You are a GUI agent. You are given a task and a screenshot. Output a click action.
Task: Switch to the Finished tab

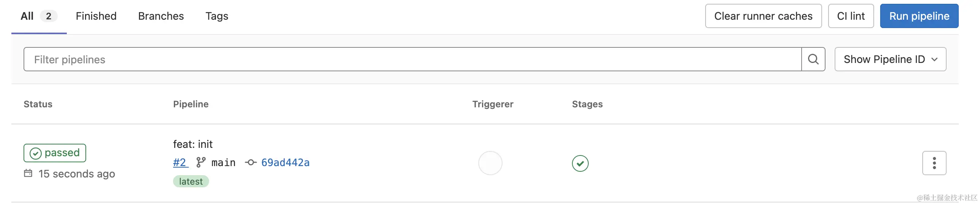(96, 16)
